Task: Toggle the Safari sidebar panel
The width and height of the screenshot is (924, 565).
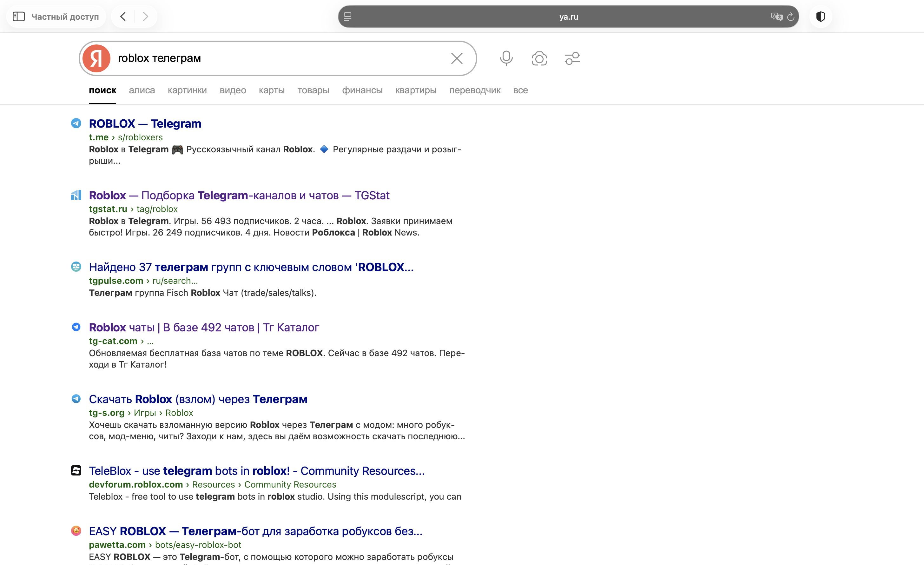Action: click(19, 17)
